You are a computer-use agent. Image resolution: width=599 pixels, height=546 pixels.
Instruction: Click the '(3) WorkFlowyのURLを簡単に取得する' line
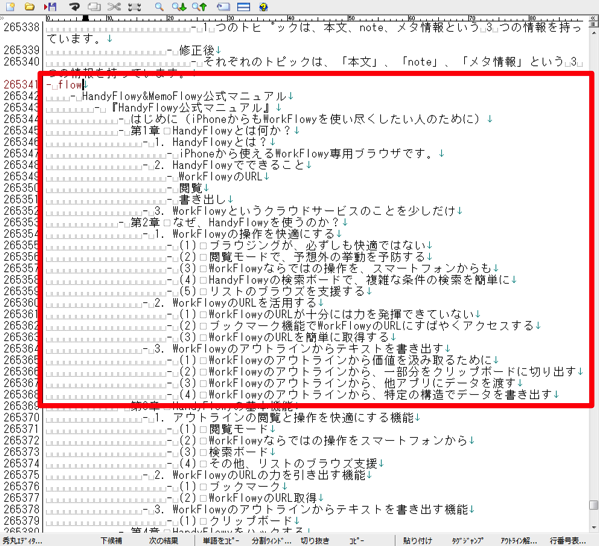pos(284,337)
